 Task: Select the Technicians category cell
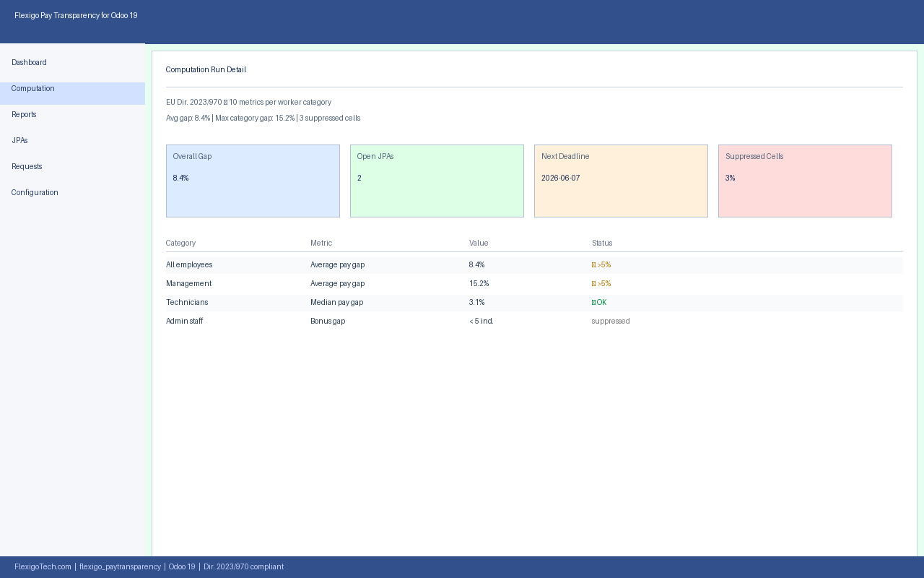coord(187,303)
